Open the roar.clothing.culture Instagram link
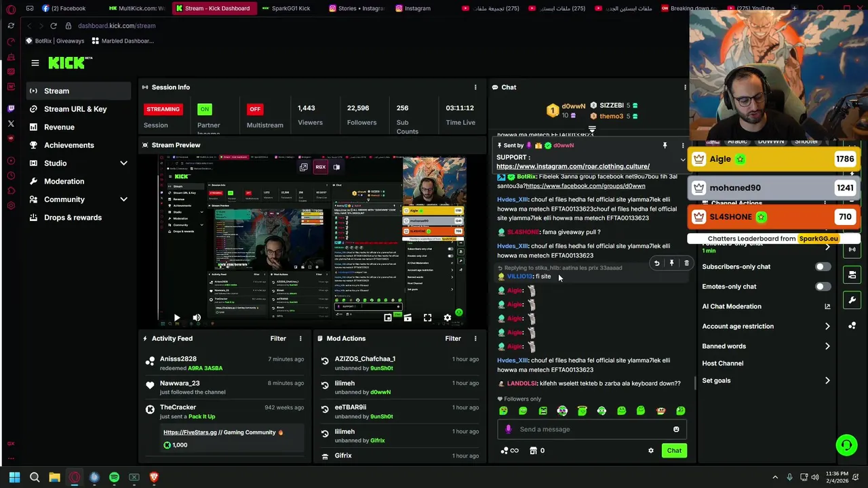Image resolution: width=868 pixels, height=488 pixels. tap(573, 167)
